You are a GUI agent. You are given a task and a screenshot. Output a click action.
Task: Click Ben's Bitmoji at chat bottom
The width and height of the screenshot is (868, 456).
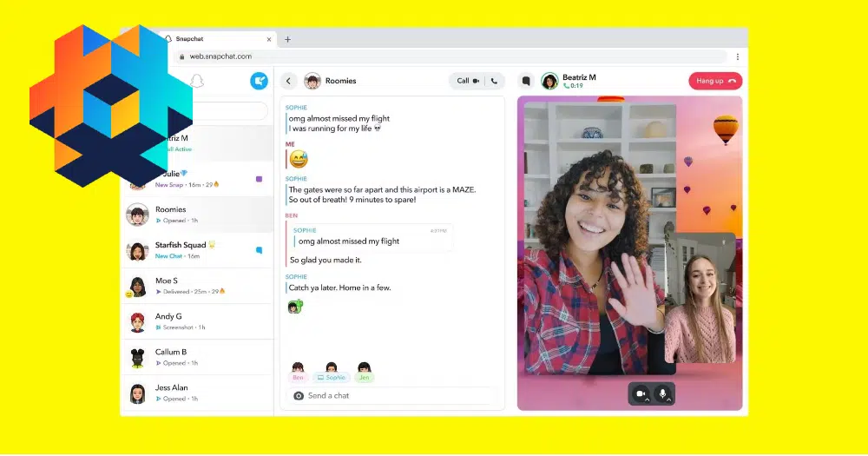[x=298, y=367]
